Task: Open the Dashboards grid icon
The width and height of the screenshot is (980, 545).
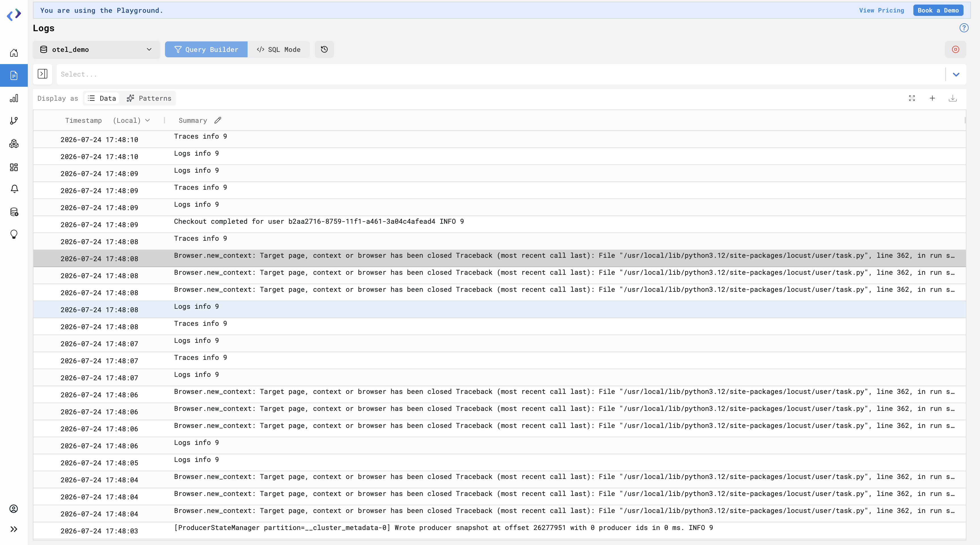Action: coord(14,167)
